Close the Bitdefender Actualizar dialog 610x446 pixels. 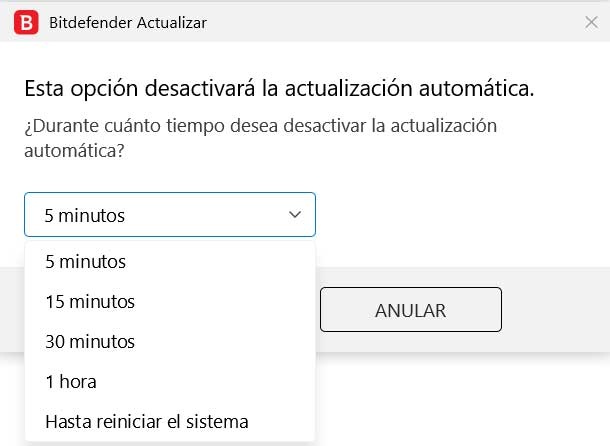589,21
